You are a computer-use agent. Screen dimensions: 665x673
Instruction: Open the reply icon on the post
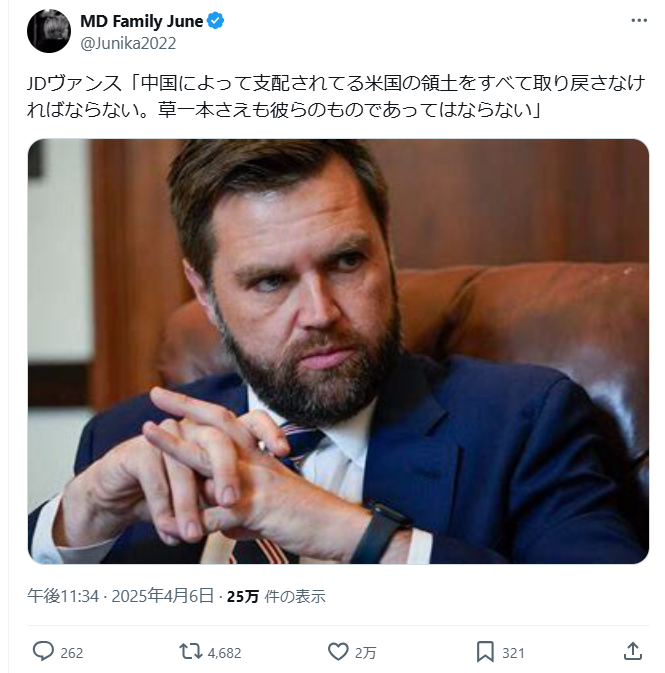click(43, 652)
